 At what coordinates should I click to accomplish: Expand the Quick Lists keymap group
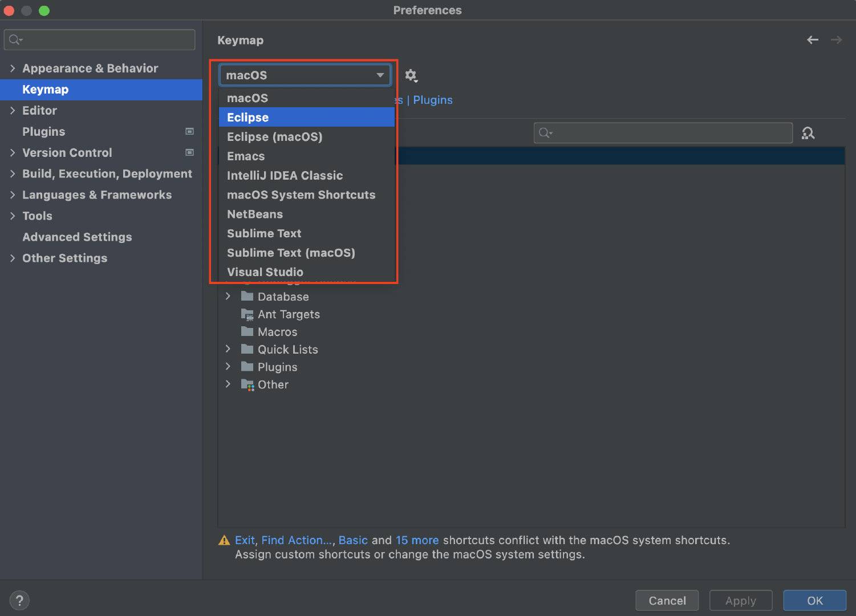(x=228, y=348)
